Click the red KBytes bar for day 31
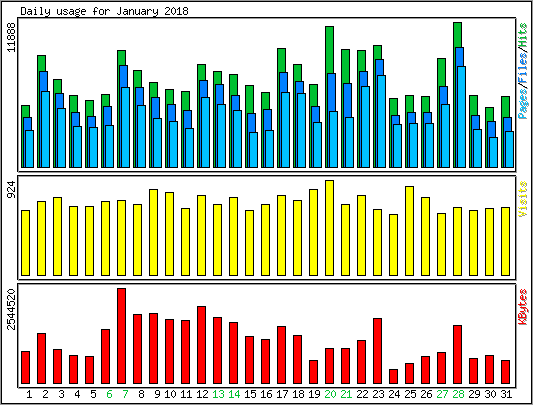This screenshot has height=405, width=533. [505, 372]
